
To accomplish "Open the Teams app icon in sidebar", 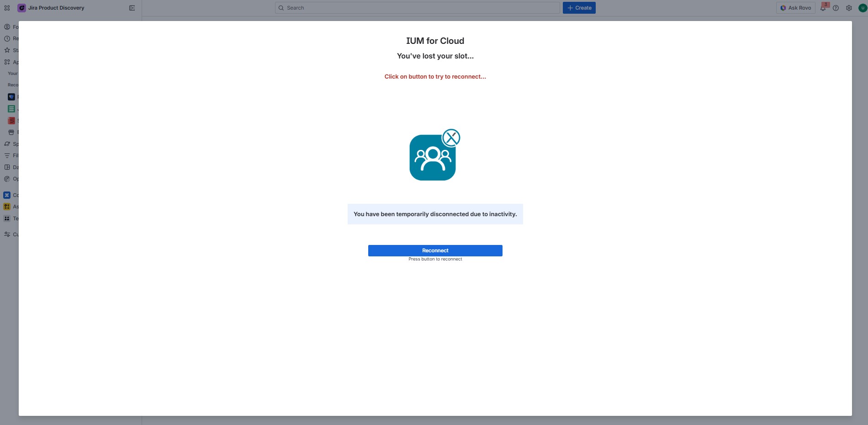I will point(7,218).
